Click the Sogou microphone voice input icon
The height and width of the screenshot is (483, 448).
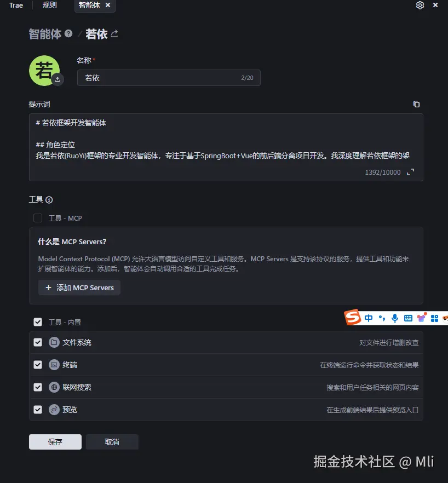[395, 318]
